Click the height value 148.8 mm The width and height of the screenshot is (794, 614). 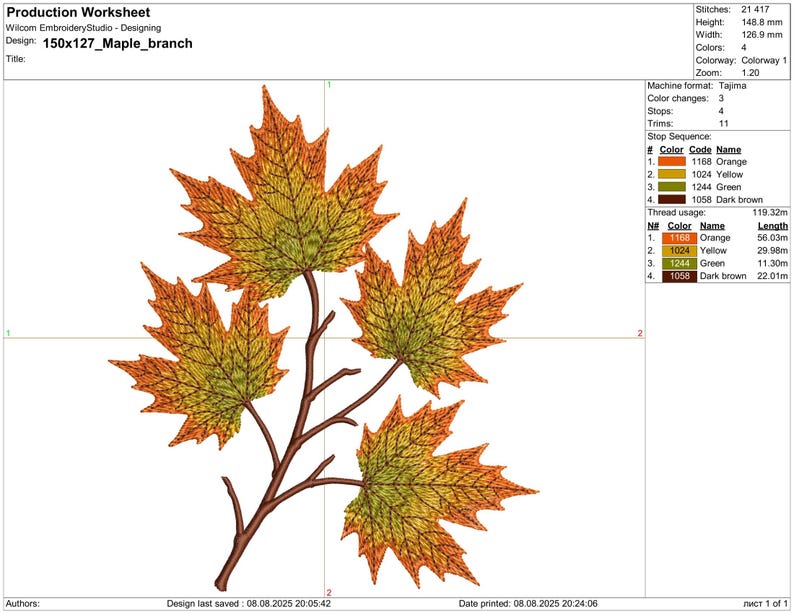tap(762, 22)
